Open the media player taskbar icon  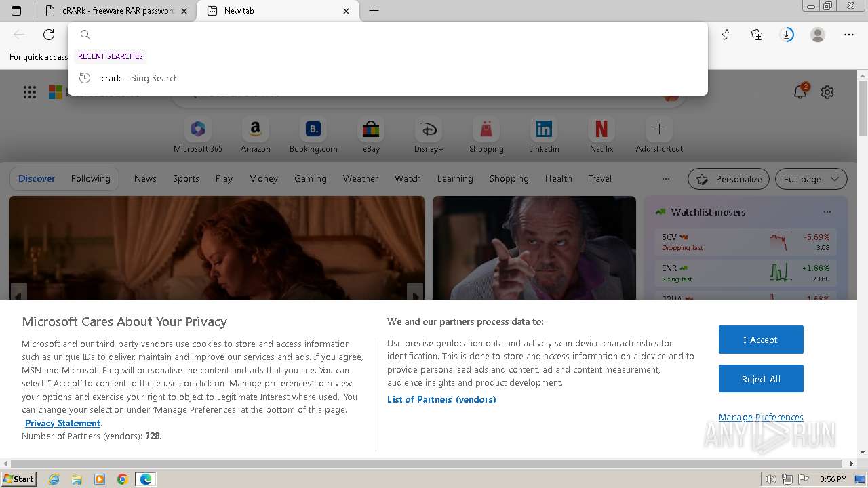pos(100,479)
